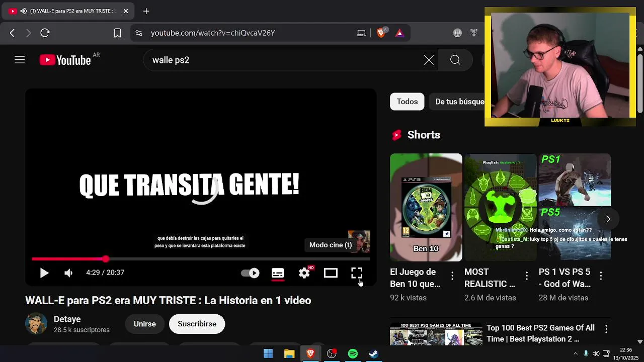Screen dimensions: 644x362
Task: Open Detaye channel name link
Action: 67,319
